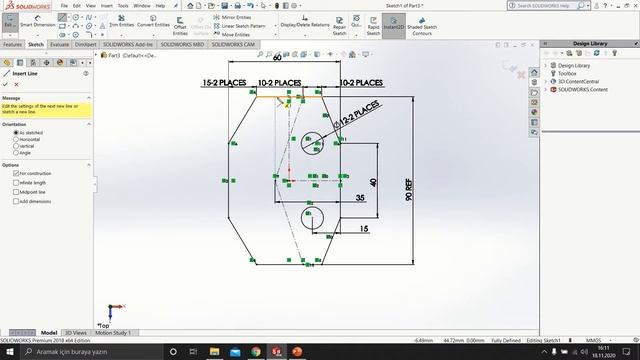The width and height of the screenshot is (640, 360).
Task: Open the ConfigurationManager tab icon
Action: (x=33, y=62)
